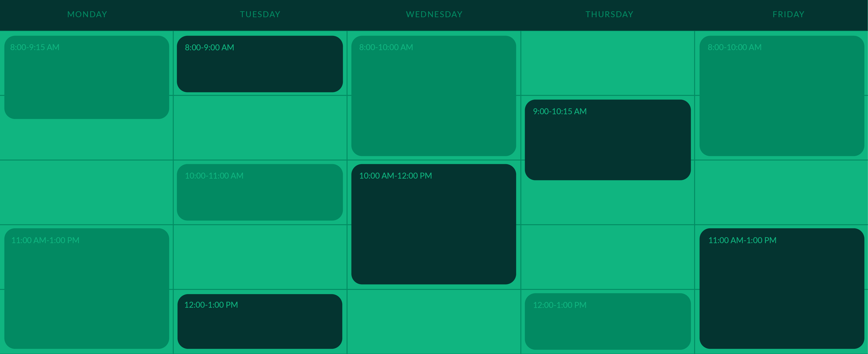Select the Wednesday column header
The height and width of the screenshot is (354, 868).
tap(434, 14)
